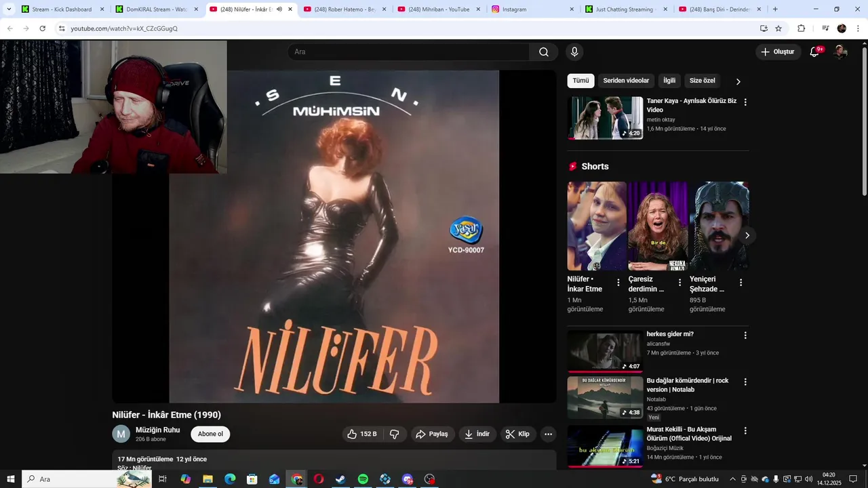
Task: Activate voice search microphone icon
Action: (x=574, y=52)
